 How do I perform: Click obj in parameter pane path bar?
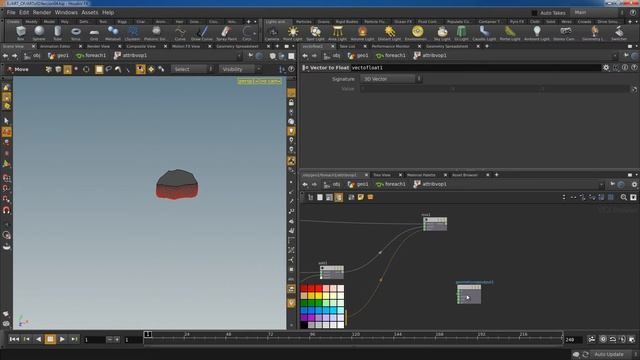tap(332, 56)
